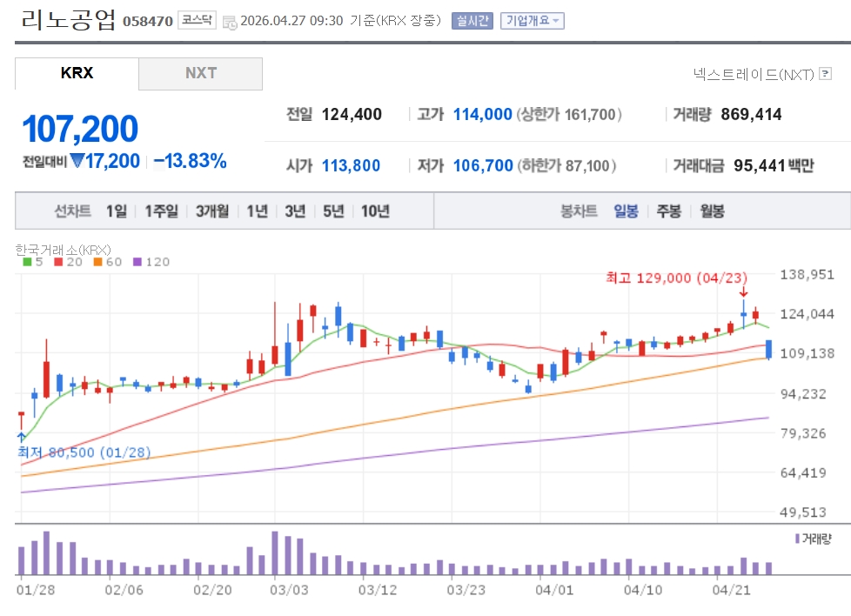This screenshot has width=851, height=616.
Task: Select the 3개월 line chart period
Action: (x=211, y=211)
